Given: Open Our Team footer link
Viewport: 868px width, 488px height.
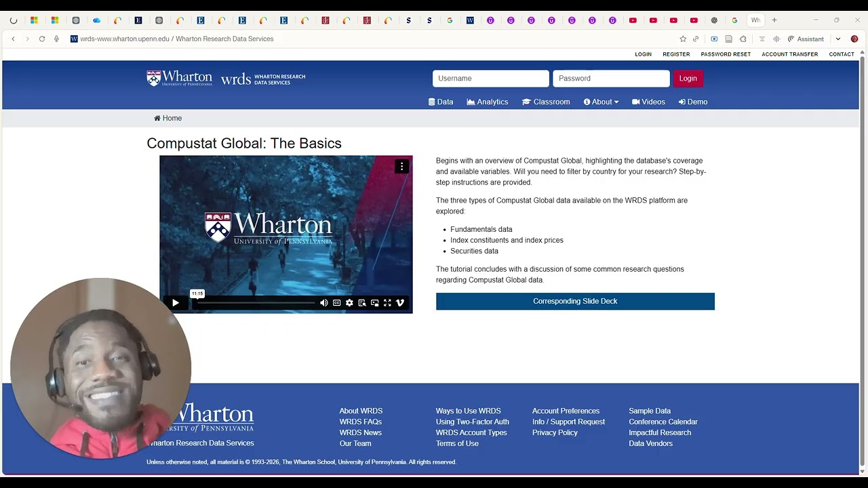Looking at the screenshot, I should (x=355, y=443).
